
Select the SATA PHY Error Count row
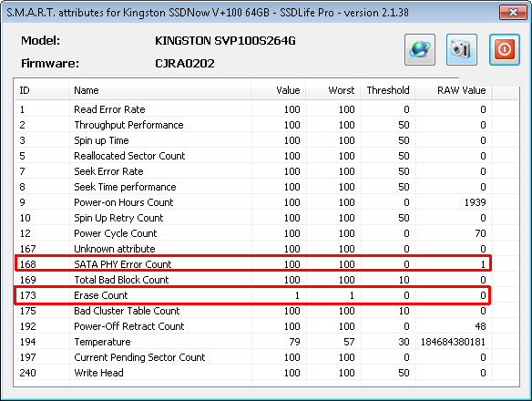(x=252, y=264)
